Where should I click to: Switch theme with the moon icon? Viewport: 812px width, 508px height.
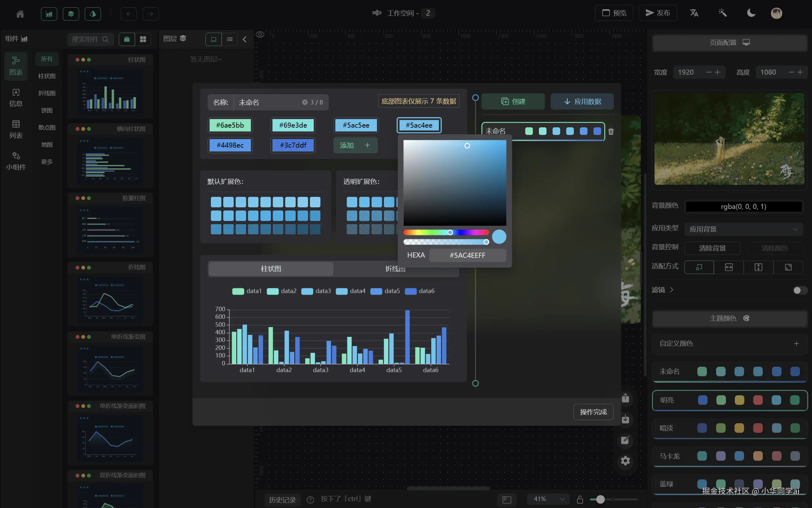(x=751, y=13)
